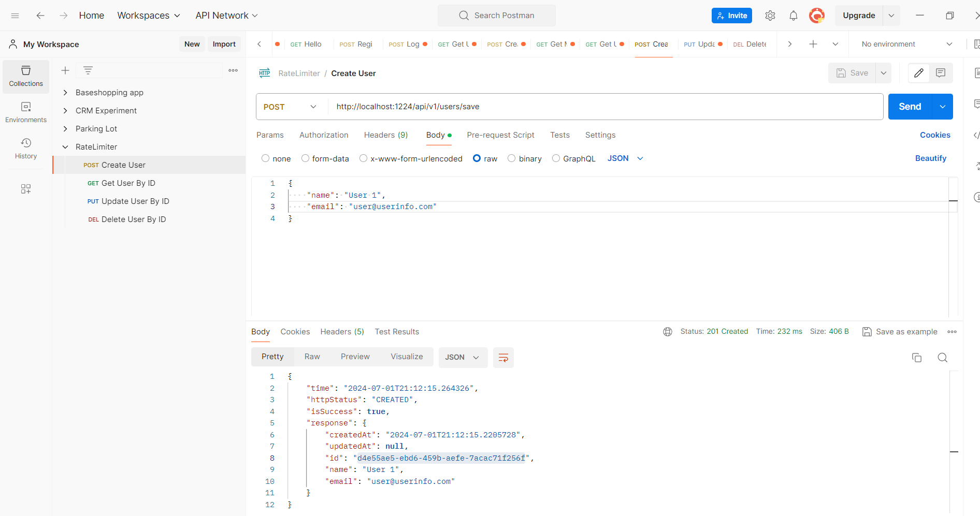
Task: Open the Send button dropdown arrow
Action: 943,107
